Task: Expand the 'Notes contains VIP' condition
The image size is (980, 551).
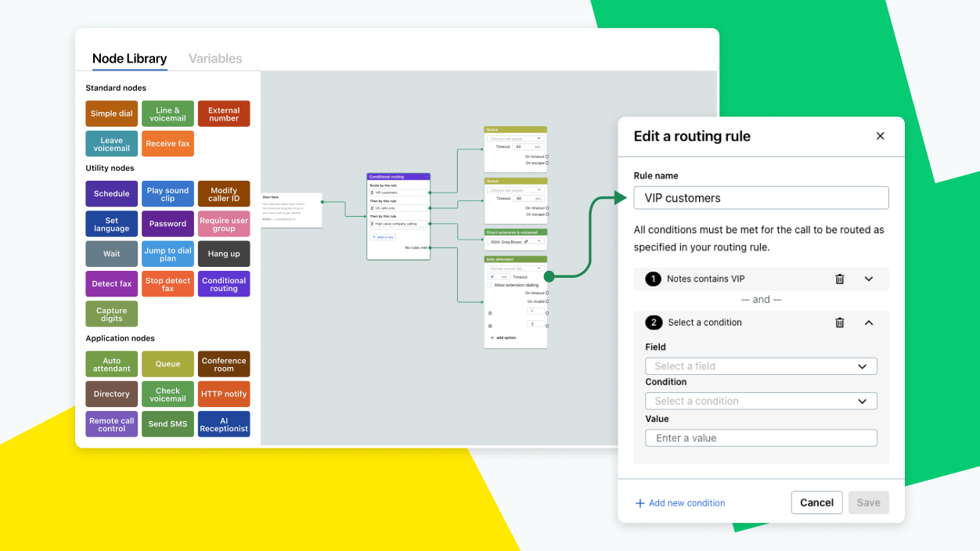Action: (x=868, y=279)
